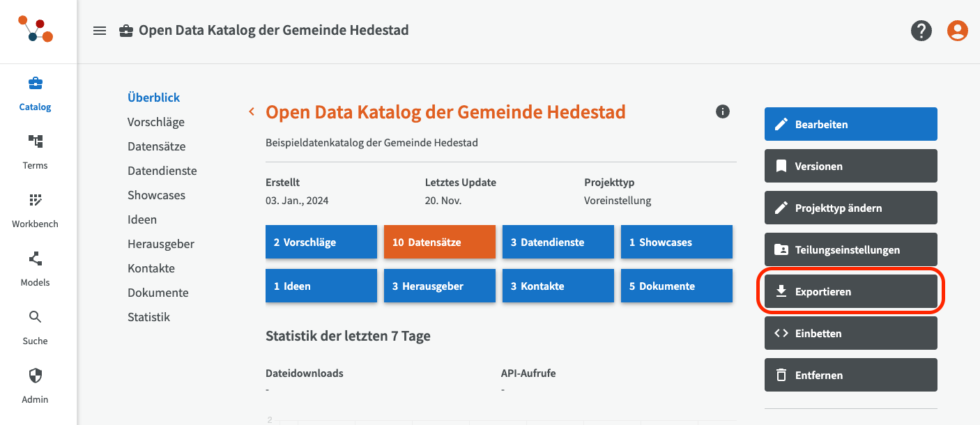Click the info icon beside catalog title
This screenshot has height=425, width=980.
tap(723, 111)
